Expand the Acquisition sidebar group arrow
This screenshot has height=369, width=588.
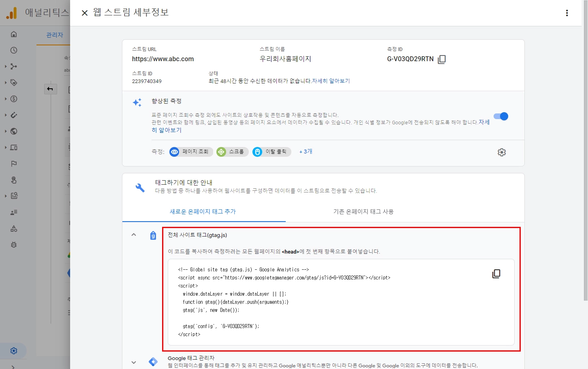pyautogui.click(x=6, y=66)
